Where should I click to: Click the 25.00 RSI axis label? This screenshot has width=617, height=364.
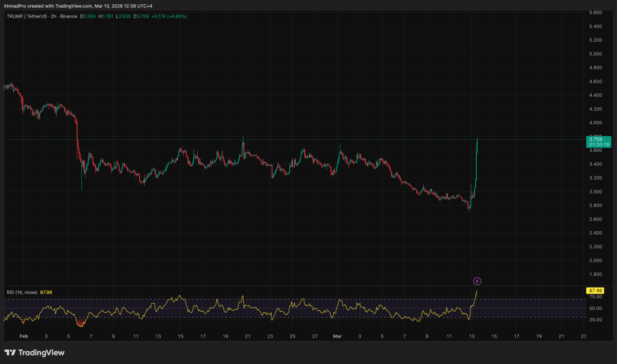point(595,319)
